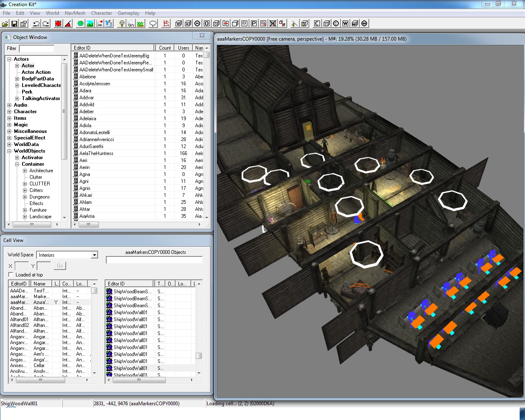The image size is (525, 420).
Task: Open the Character menu
Action: click(102, 13)
